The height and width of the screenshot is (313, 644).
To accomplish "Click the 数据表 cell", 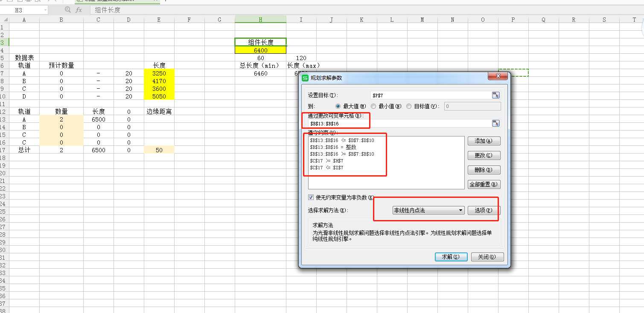I will tap(24, 58).
